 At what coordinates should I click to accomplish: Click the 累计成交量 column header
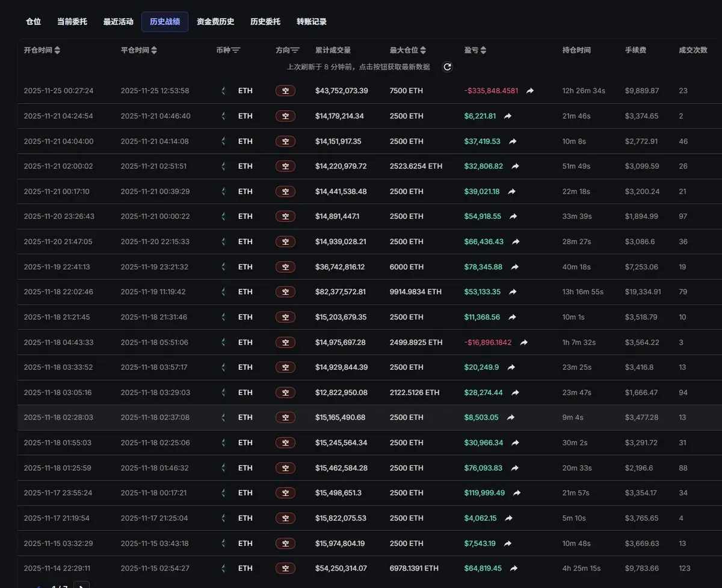coord(333,51)
